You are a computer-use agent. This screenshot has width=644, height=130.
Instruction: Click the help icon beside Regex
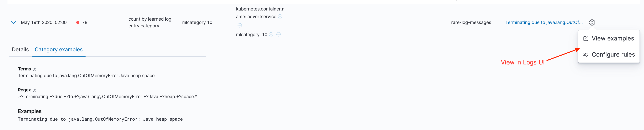pos(34,90)
